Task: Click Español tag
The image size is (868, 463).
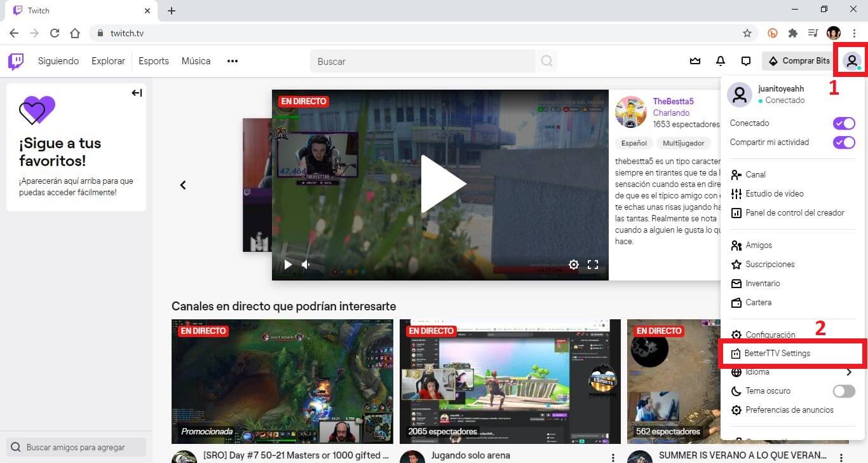Action: pyautogui.click(x=634, y=143)
